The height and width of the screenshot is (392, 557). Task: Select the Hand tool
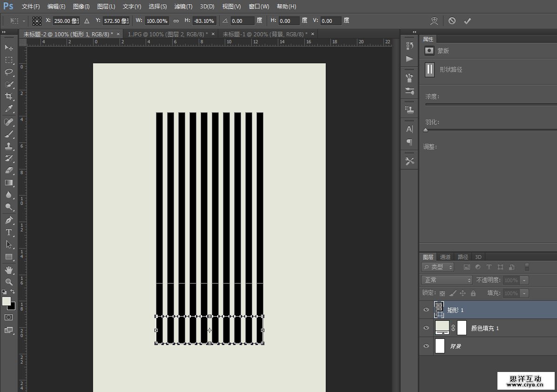[9, 270]
